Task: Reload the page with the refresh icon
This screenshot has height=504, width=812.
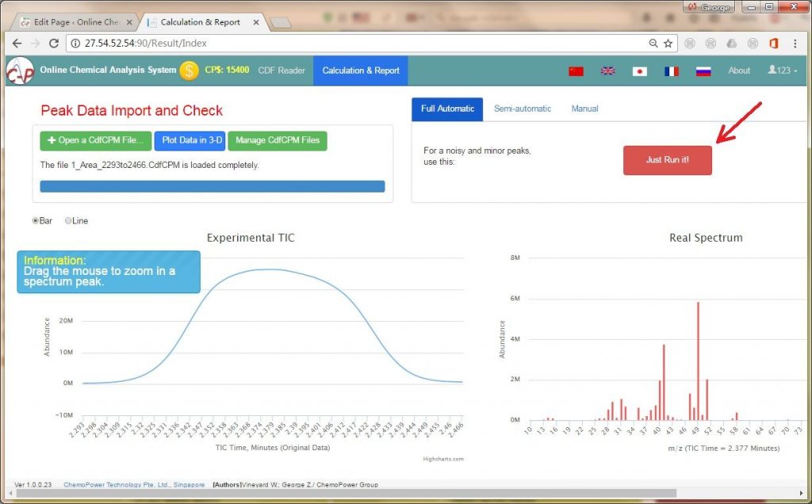Action: click(x=53, y=44)
